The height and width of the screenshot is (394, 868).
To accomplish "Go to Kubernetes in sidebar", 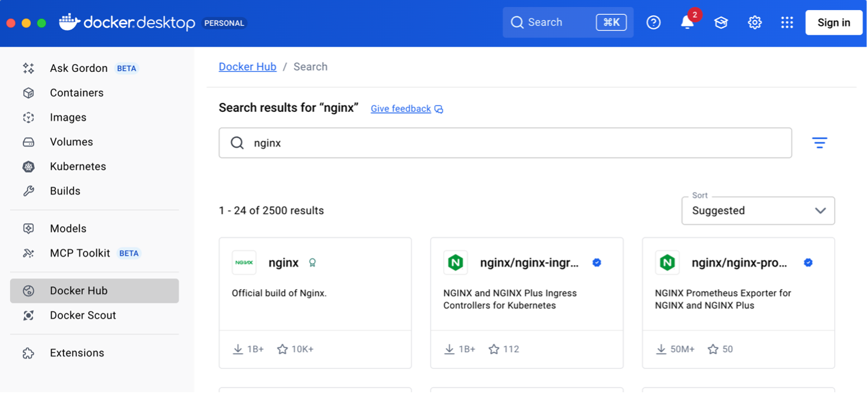I will click(x=78, y=167).
